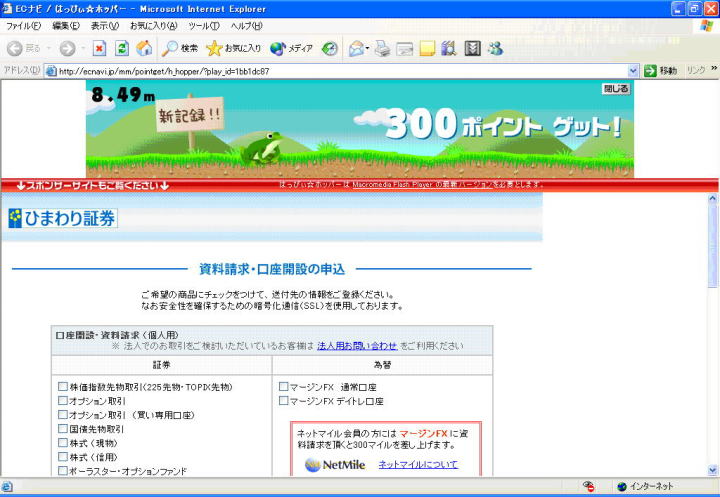Viewport: 720px width, 497px height.
Task: Open the 編集(E) menu
Action: click(66, 26)
